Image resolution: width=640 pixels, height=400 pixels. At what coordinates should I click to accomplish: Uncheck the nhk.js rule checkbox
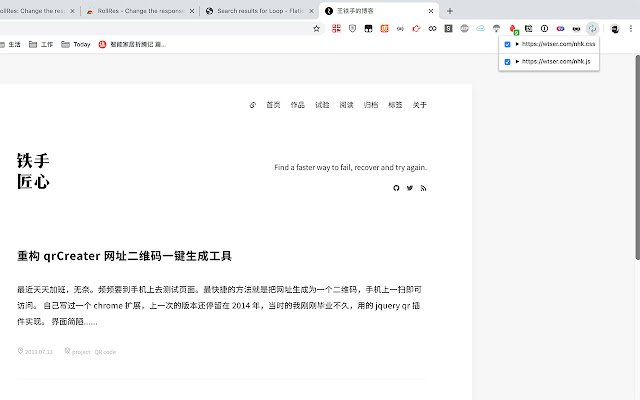pyautogui.click(x=507, y=62)
